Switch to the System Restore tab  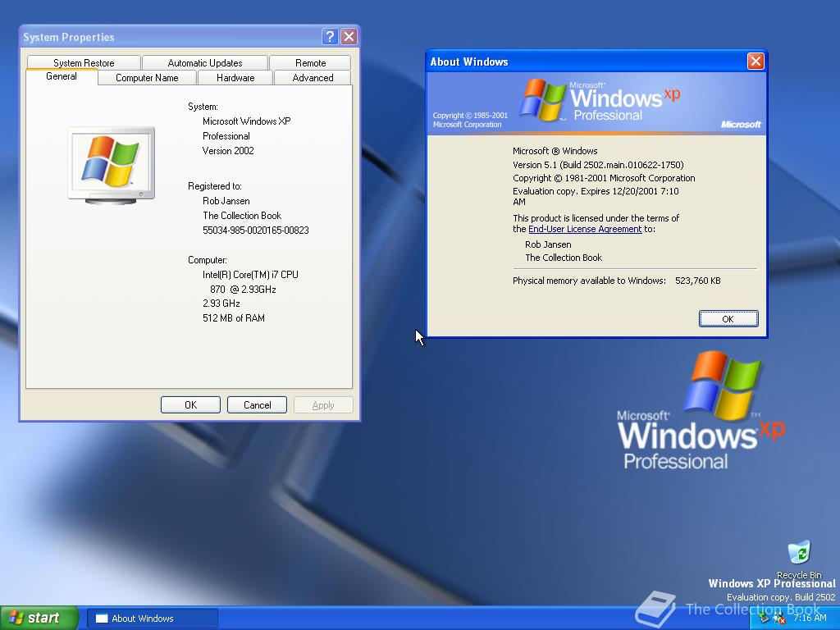click(x=84, y=62)
